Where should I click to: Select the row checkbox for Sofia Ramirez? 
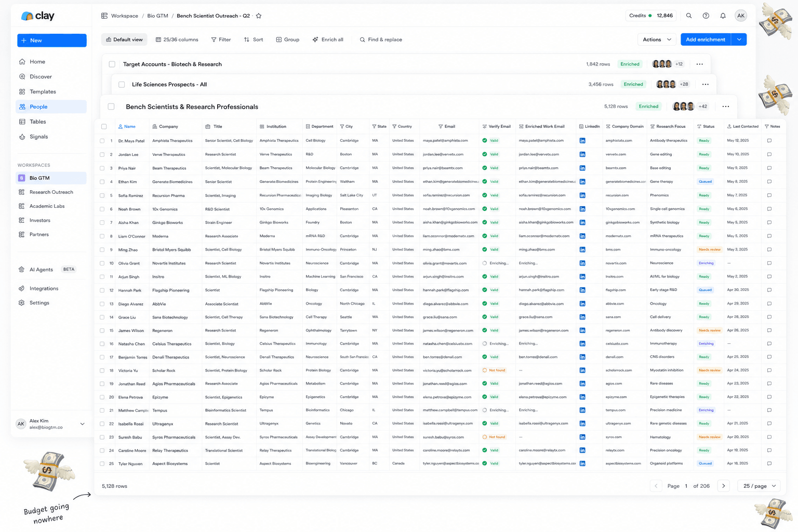click(x=102, y=195)
